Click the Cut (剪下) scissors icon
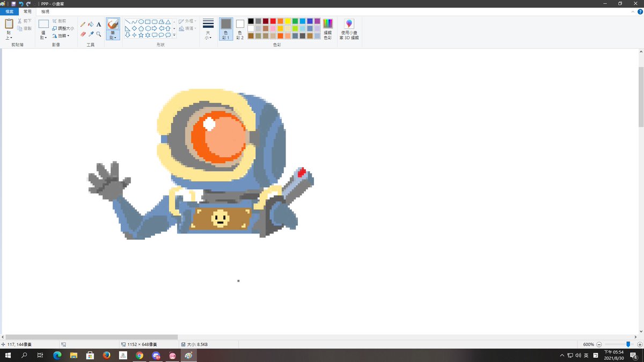Image resolution: width=644 pixels, height=362 pixels. coord(20,21)
